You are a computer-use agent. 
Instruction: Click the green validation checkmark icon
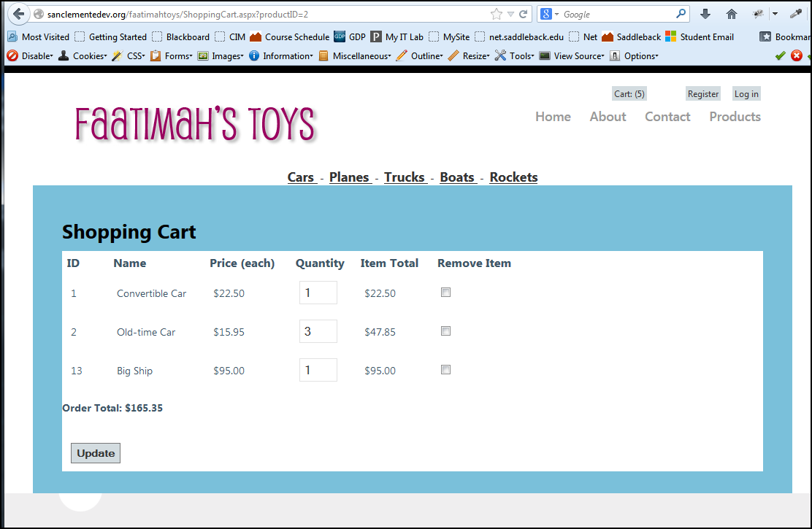click(780, 55)
